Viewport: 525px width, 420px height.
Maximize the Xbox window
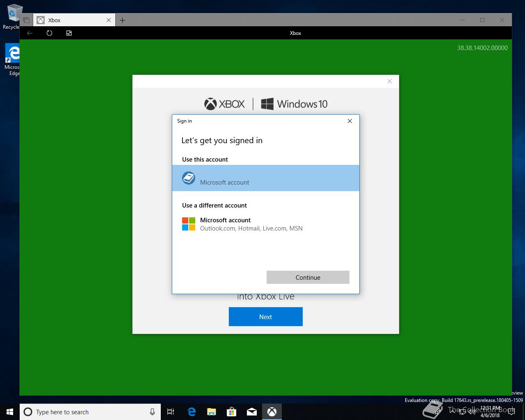point(482,20)
